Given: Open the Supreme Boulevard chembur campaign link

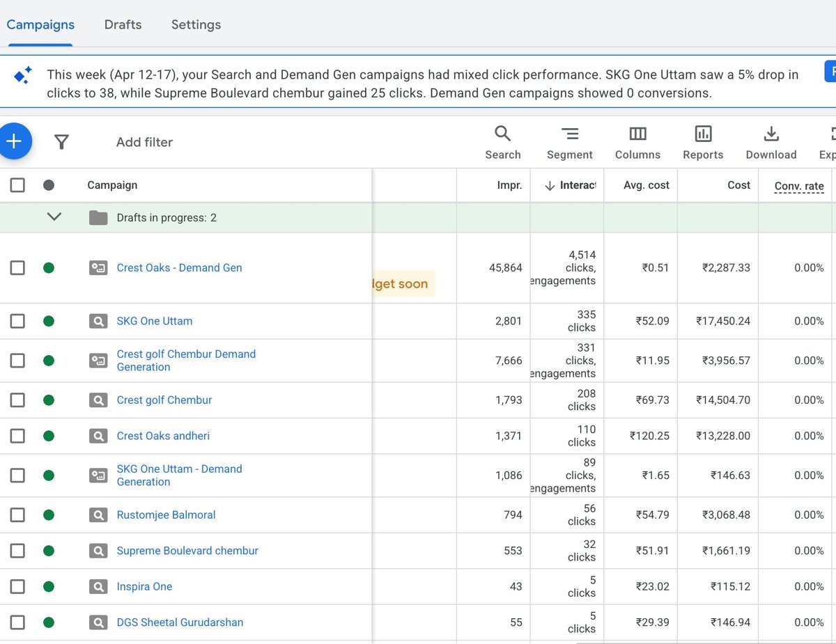Looking at the screenshot, I should pyautogui.click(x=187, y=551).
